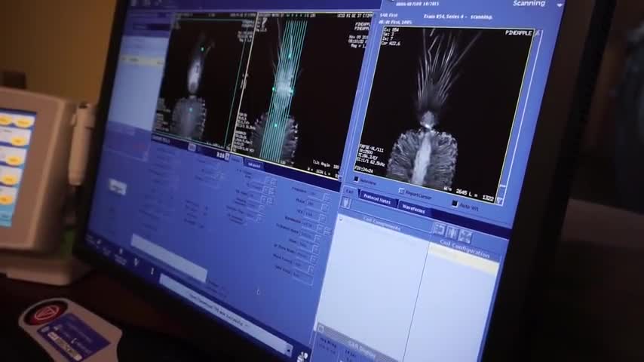Select the Advanced tab in scan parameters

(253, 165)
